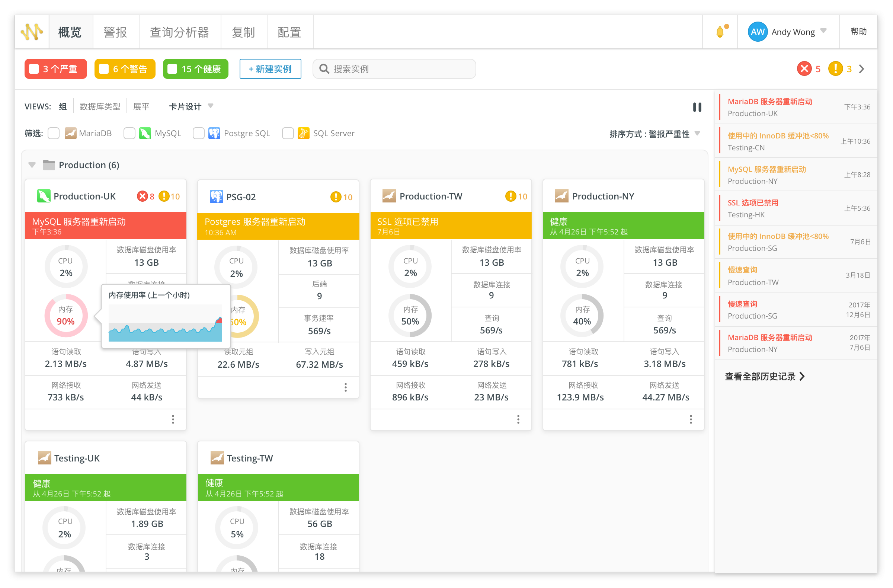
Task: Open the three-dot menu on Production-UK card
Action: tap(173, 419)
